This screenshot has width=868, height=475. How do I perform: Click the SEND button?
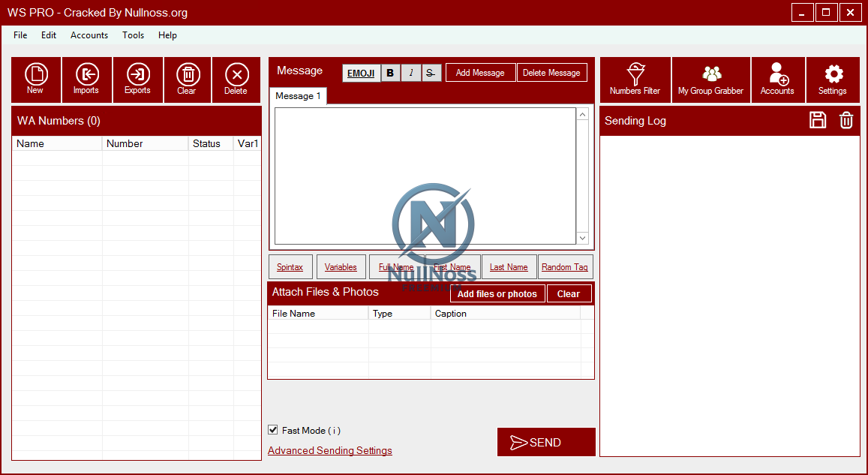pos(546,442)
